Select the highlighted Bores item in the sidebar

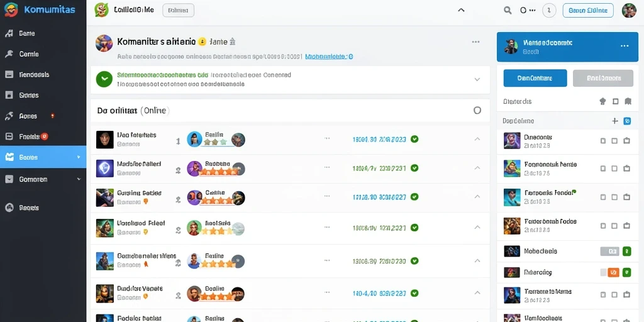[x=43, y=157]
